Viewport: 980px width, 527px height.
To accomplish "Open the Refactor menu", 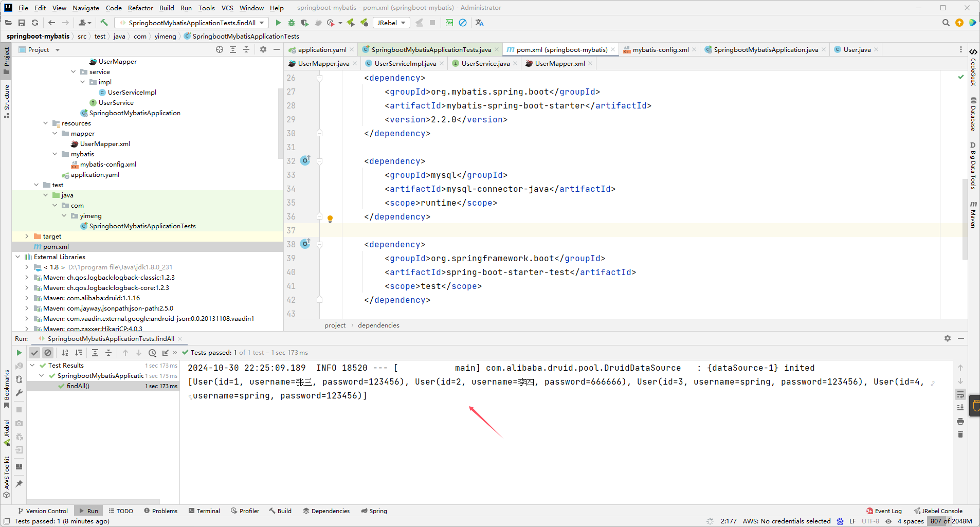I will tap(140, 8).
